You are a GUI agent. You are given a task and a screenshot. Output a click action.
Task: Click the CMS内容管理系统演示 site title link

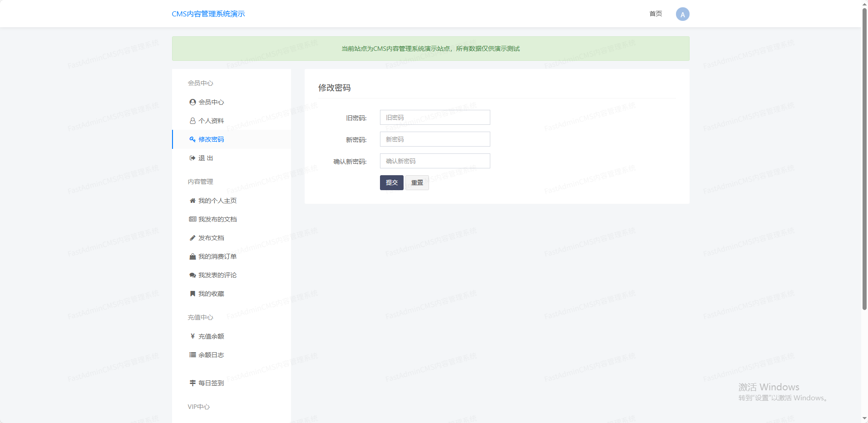pos(208,14)
